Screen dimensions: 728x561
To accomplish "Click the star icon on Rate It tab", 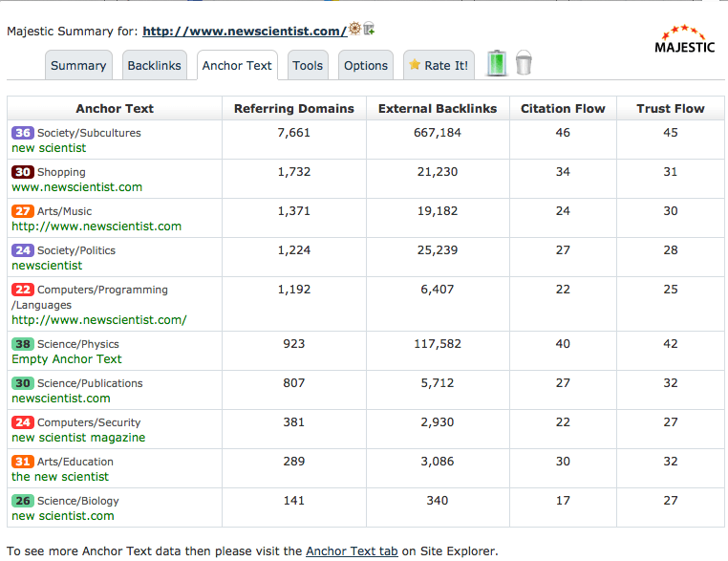I will coord(415,65).
